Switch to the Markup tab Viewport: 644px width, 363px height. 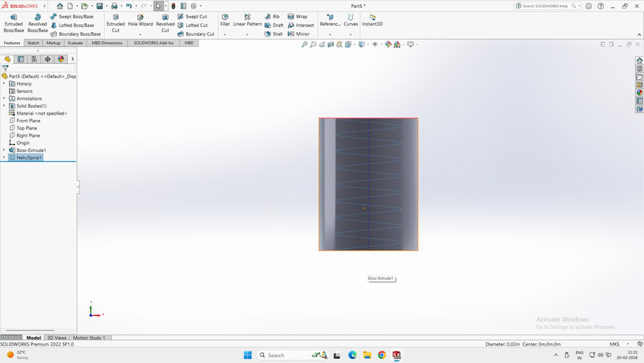point(53,43)
